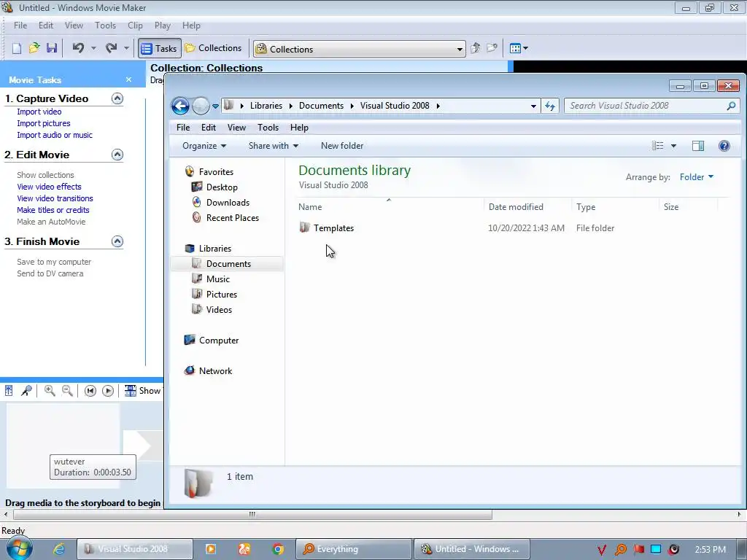Click View video effects link
747x560 pixels.
pyautogui.click(x=49, y=187)
